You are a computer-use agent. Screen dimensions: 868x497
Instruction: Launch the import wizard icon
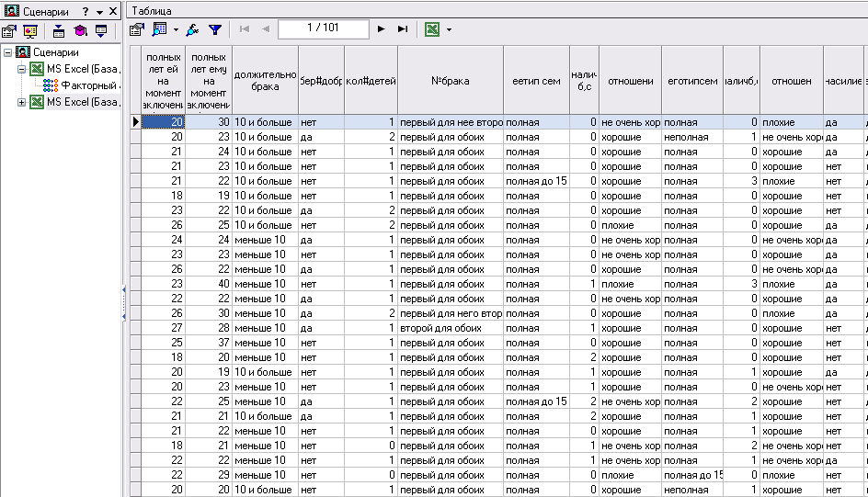59,31
